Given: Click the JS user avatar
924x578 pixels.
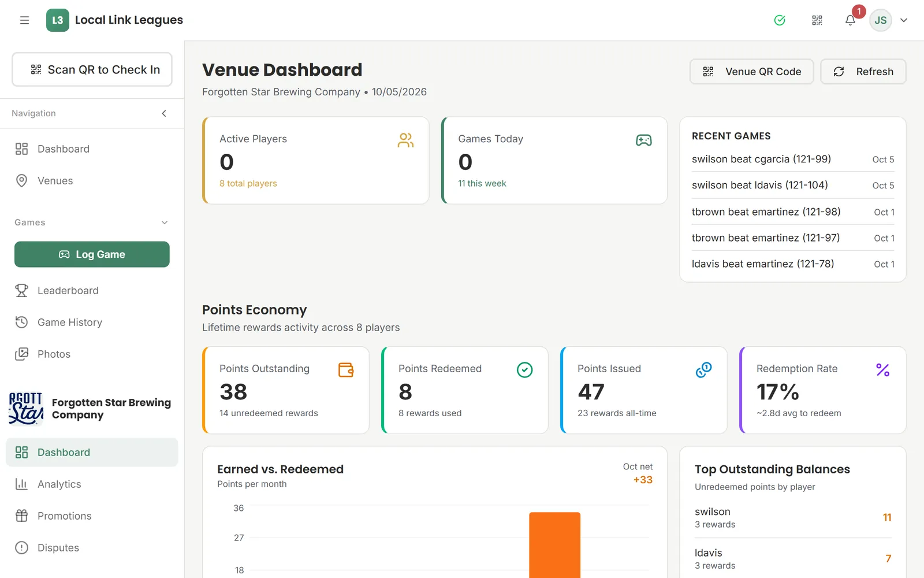Looking at the screenshot, I should tap(880, 20).
